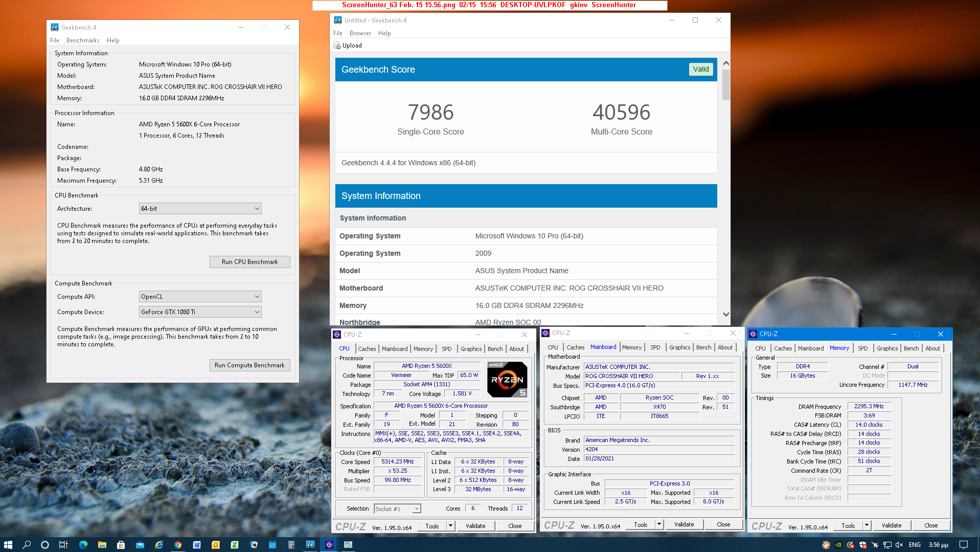Click Close button in CPU-Z Mainboard window
Screen dimensions: 980x552
tap(724, 524)
